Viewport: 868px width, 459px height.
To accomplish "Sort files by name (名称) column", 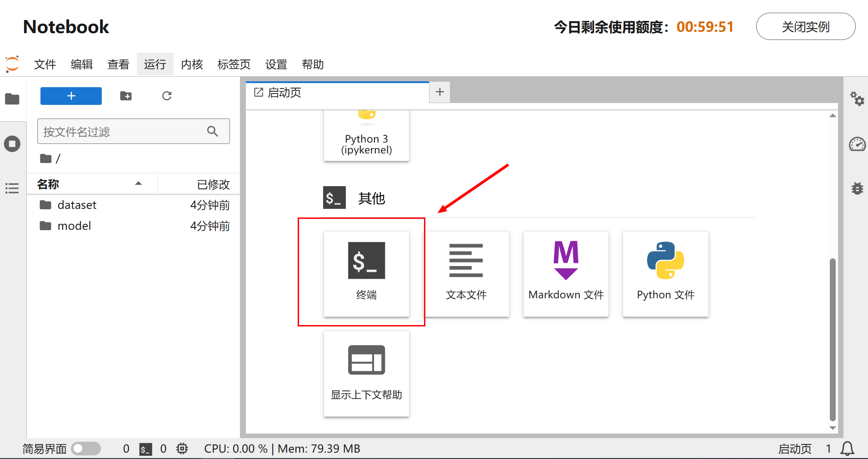I will coord(92,184).
